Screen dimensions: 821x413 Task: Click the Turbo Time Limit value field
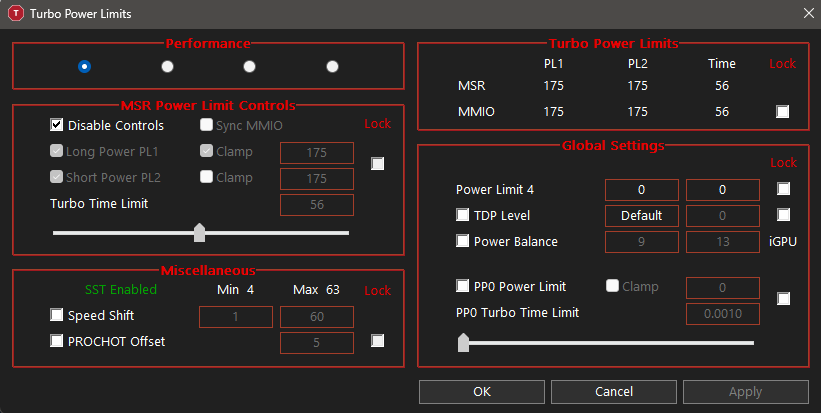[317, 205]
